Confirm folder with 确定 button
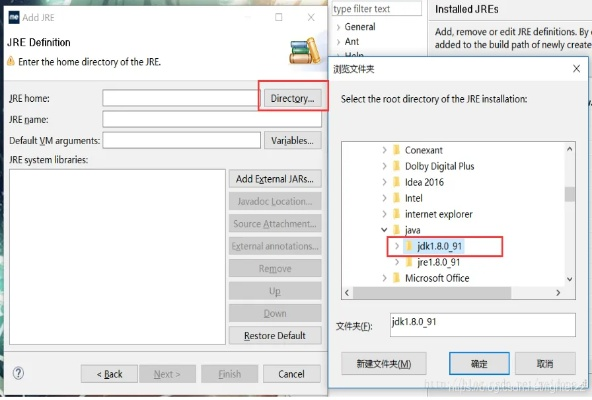Screen dimensions: 592x400 [x=479, y=363]
